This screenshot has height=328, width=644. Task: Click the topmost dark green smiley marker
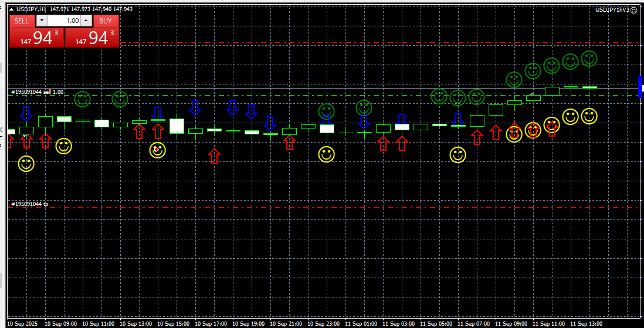[589, 58]
